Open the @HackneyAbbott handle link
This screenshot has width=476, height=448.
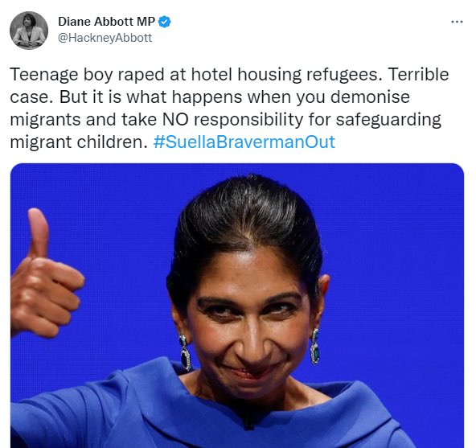pyautogui.click(x=105, y=38)
